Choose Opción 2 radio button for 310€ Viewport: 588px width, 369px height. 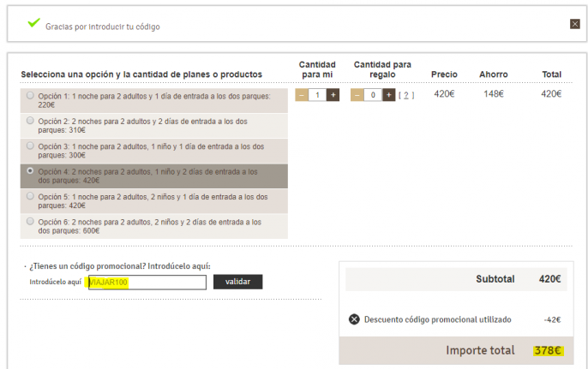31,121
